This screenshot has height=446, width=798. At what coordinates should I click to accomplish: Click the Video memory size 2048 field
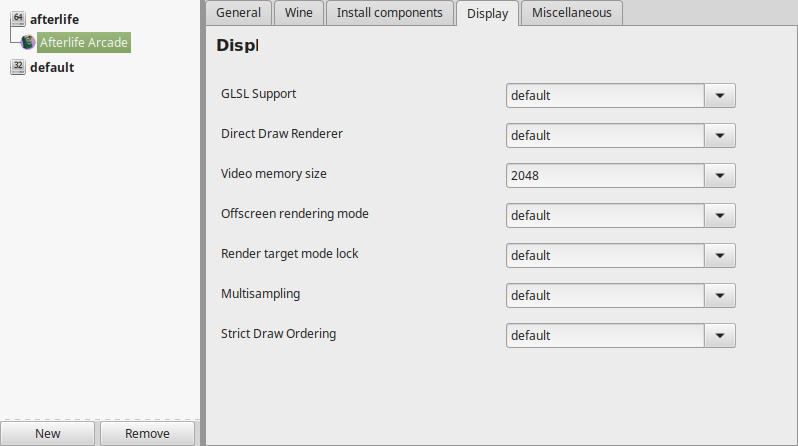605,176
